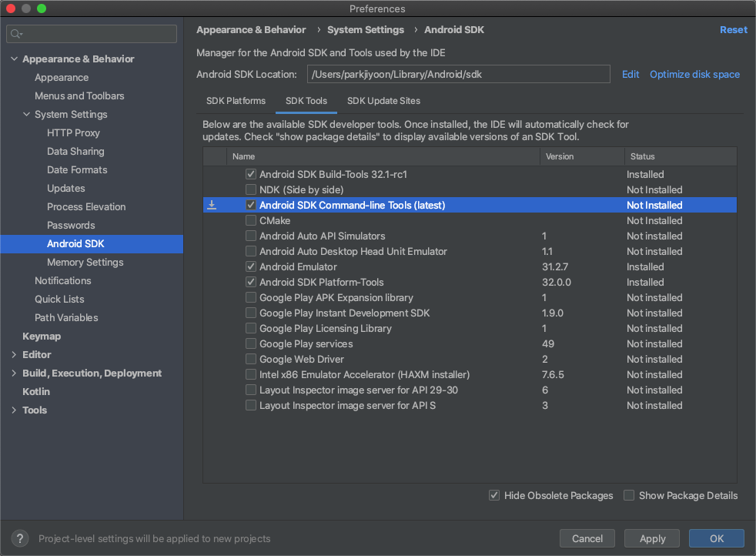Click the Cancel button
Screen dimensions: 756x556
coord(587,538)
